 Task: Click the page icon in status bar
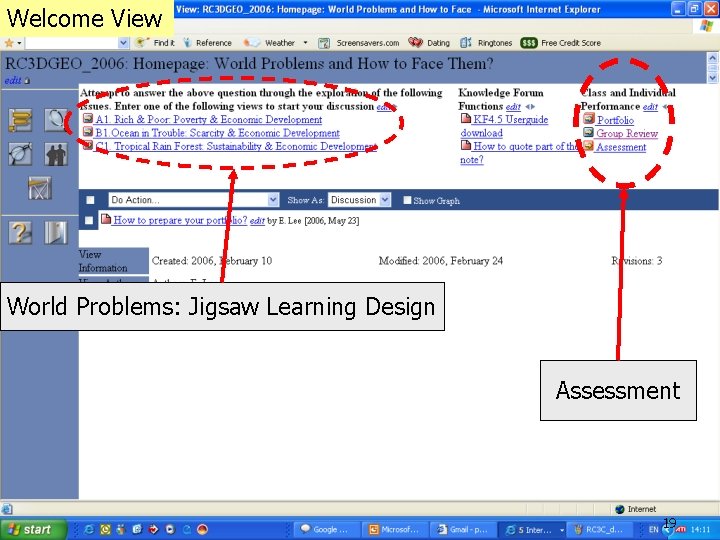click(x=6, y=509)
